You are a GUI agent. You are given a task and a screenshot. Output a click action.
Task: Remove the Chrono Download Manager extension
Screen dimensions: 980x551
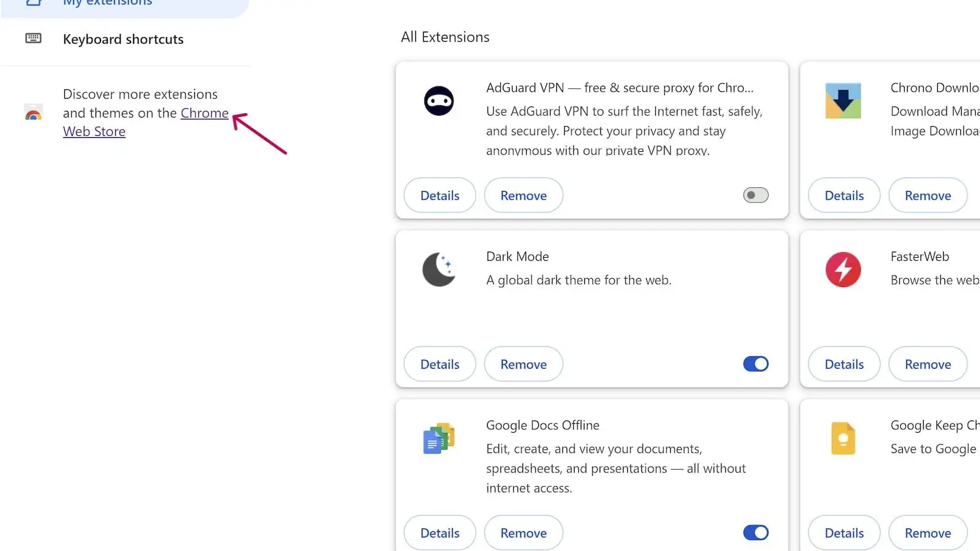pos(928,195)
